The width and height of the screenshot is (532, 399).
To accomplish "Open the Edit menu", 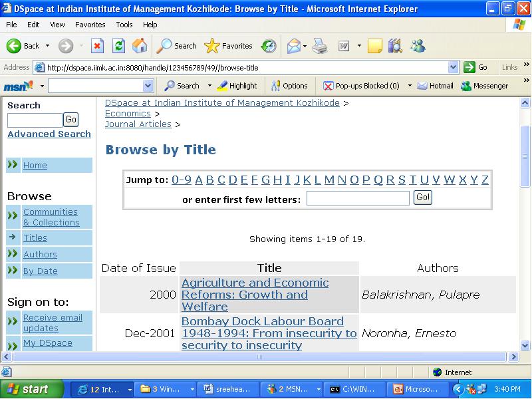I will point(33,25).
